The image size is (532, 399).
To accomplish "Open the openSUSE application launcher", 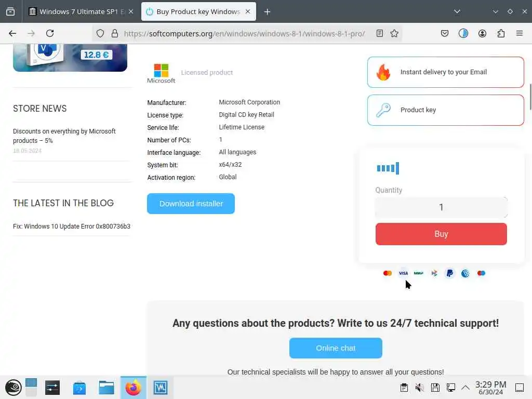I will [13, 388].
